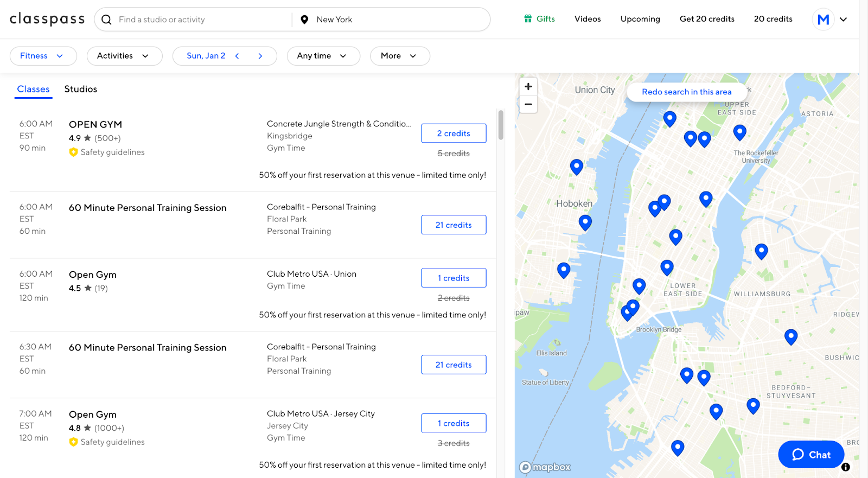868x478 pixels.
Task: Click the class list scrollbar
Action: pos(501,125)
